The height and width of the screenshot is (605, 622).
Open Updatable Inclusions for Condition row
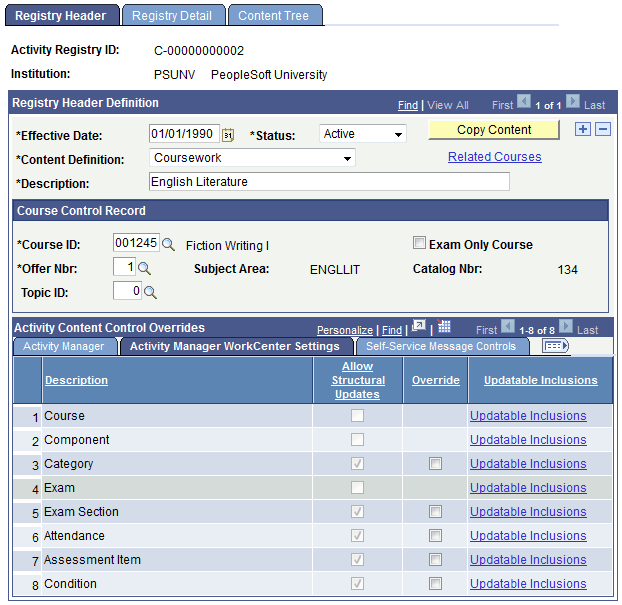pos(528,584)
